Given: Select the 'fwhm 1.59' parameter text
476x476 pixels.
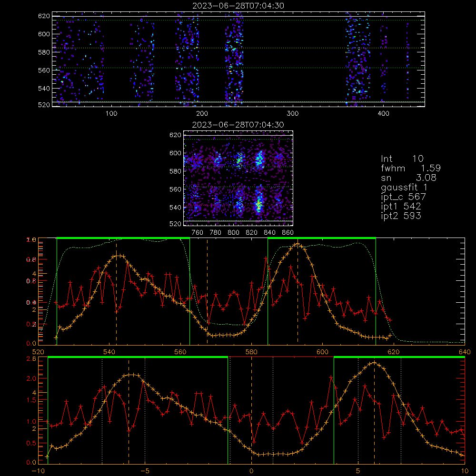Looking at the screenshot, I should click(x=411, y=168).
